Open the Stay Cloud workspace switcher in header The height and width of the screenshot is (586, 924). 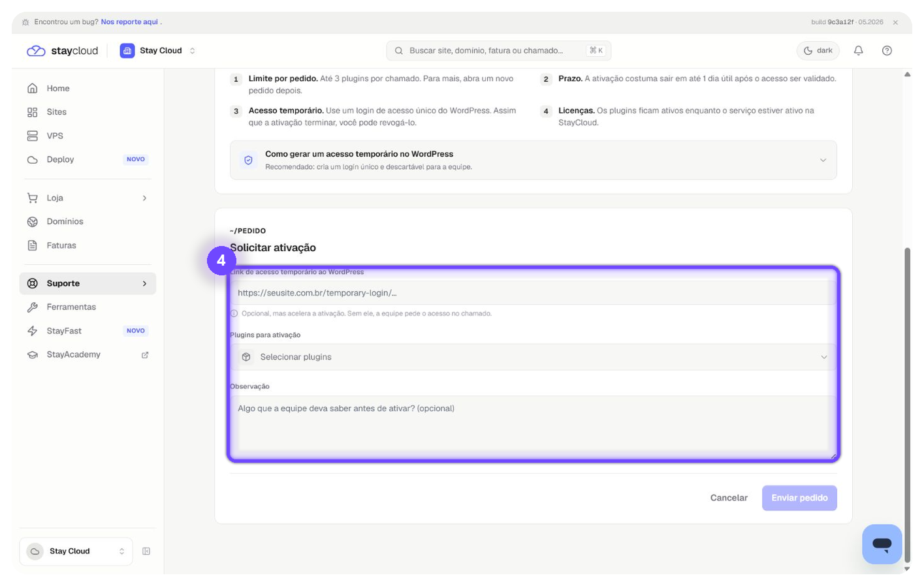pyautogui.click(x=158, y=51)
